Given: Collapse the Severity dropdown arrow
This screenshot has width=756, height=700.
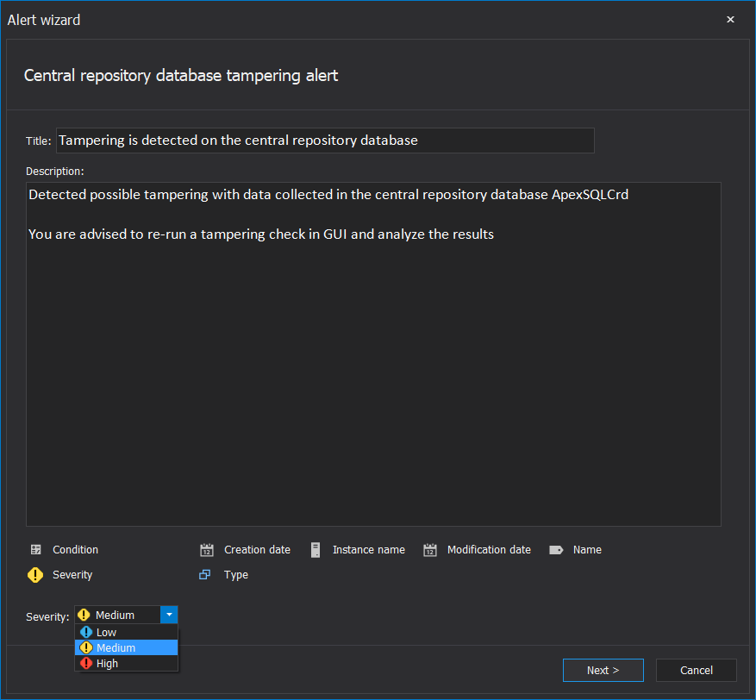Looking at the screenshot, I should tap(169, 615).
